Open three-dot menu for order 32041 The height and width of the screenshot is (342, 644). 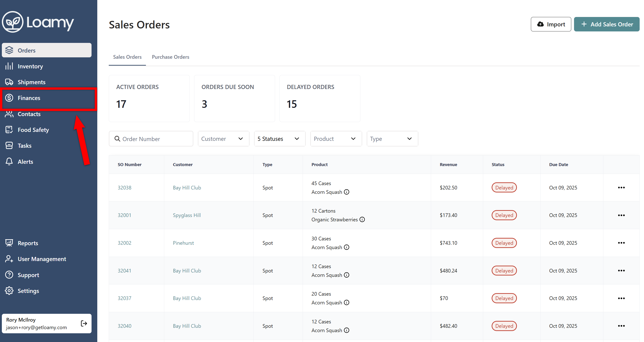[621, 270]
